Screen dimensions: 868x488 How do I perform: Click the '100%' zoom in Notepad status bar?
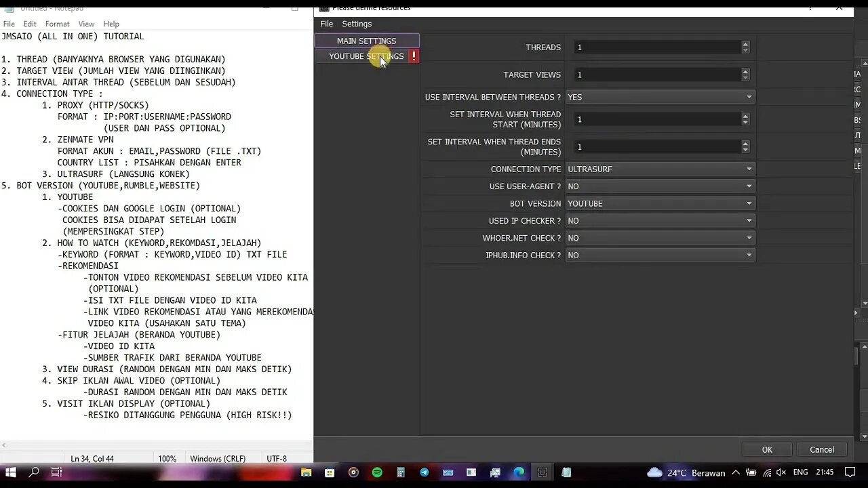pos(167,459)
